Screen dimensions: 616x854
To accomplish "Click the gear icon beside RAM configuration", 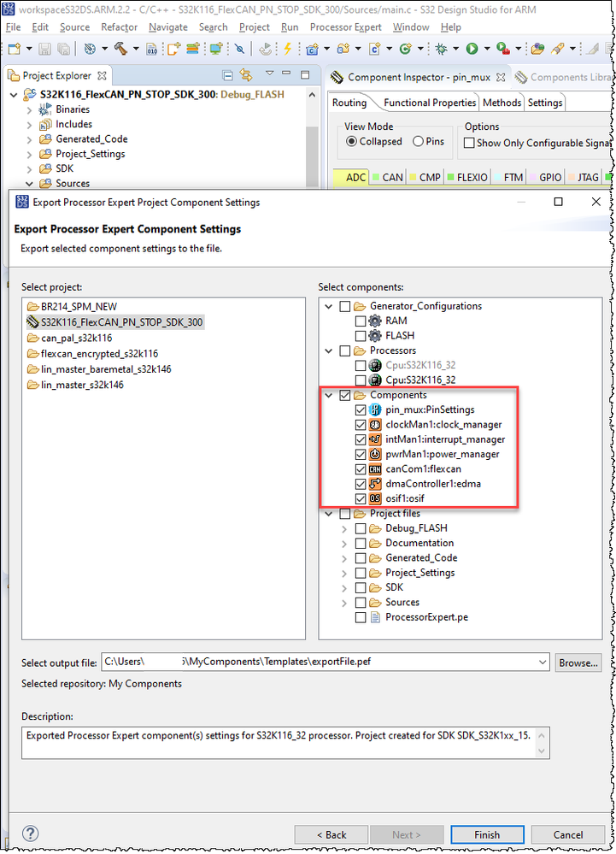I will [375, 321].
